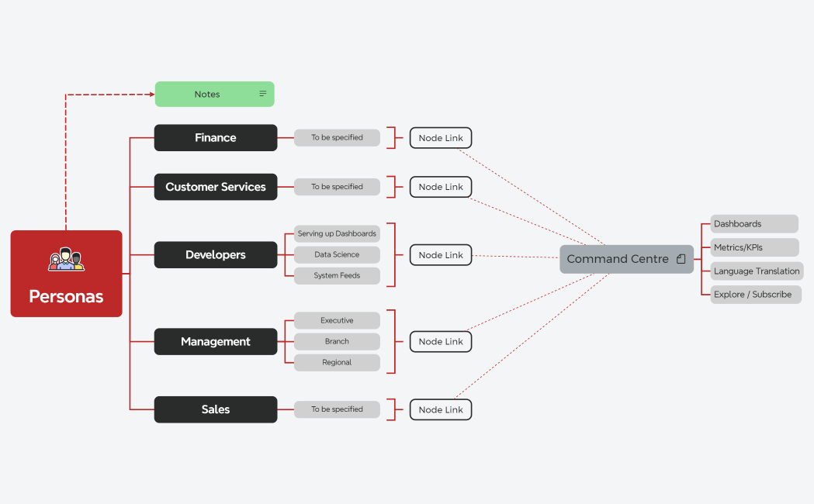Viewport: 814px width, 504px height.
Task: Pick the Data Science subtopic
Action: point(337,254)
